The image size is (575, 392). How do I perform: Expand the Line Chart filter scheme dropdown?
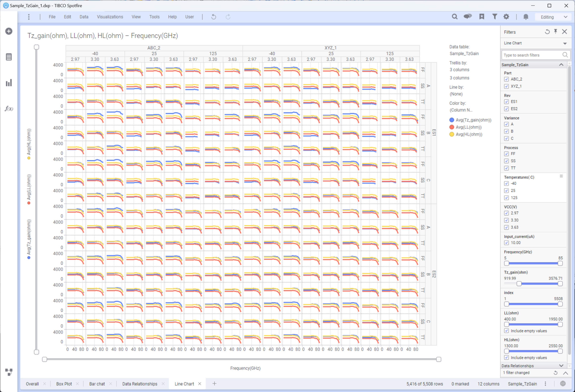tap(565, 43)
